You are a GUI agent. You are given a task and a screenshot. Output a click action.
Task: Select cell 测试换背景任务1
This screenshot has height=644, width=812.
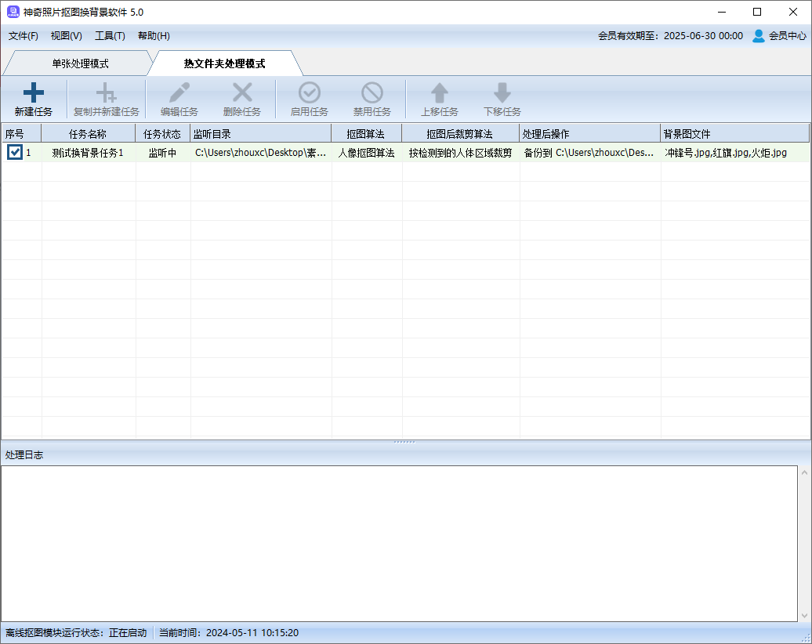[x=88, y=153]
